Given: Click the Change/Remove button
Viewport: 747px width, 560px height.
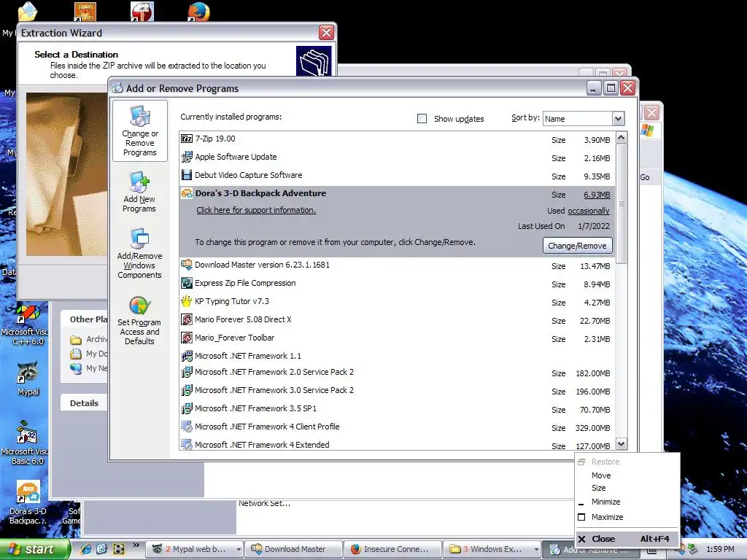Looking at the screenshot, I should point(578,246).
